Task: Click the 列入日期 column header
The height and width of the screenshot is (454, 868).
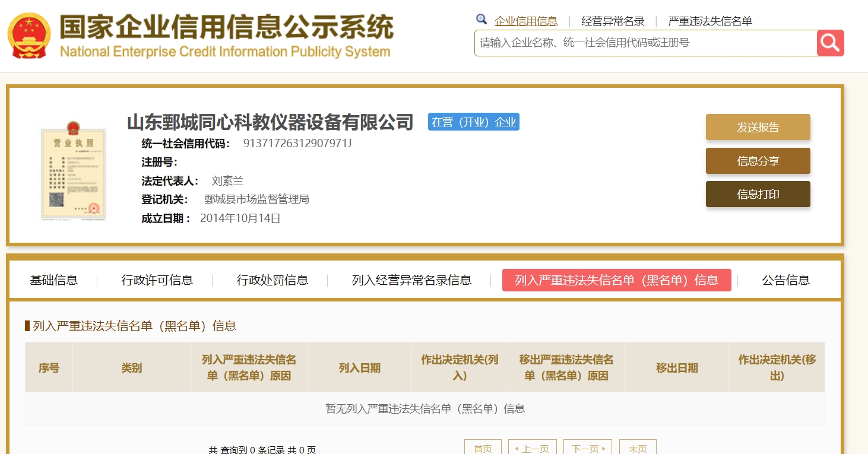Action: tap(360, 368)
